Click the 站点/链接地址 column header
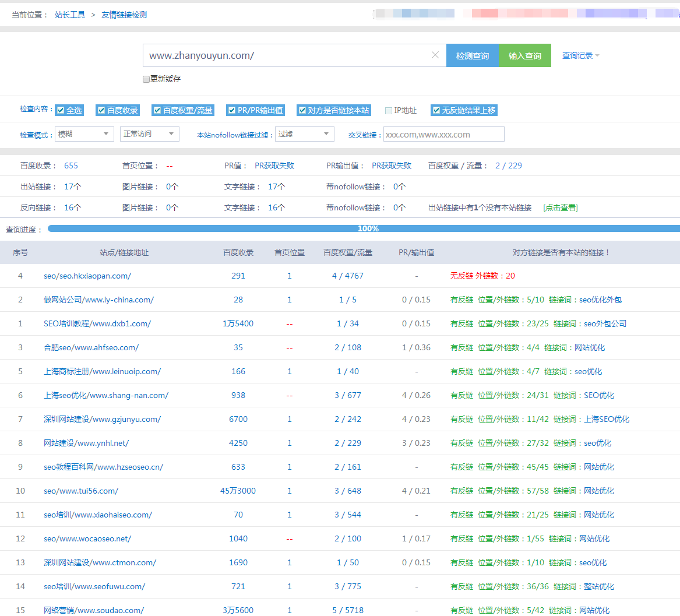The width and height of the screenshot is (680, 616). pos(124,252)
